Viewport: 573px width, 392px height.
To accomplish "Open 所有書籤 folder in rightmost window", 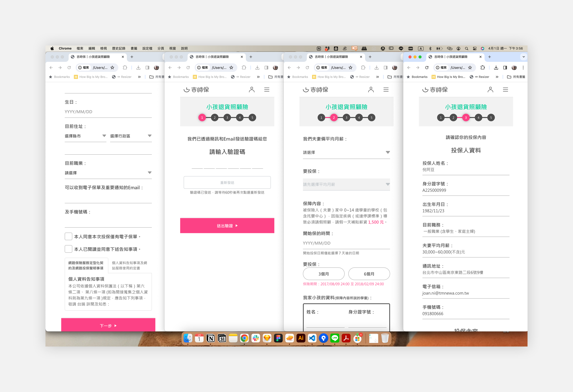I will (x=516, y=77).
